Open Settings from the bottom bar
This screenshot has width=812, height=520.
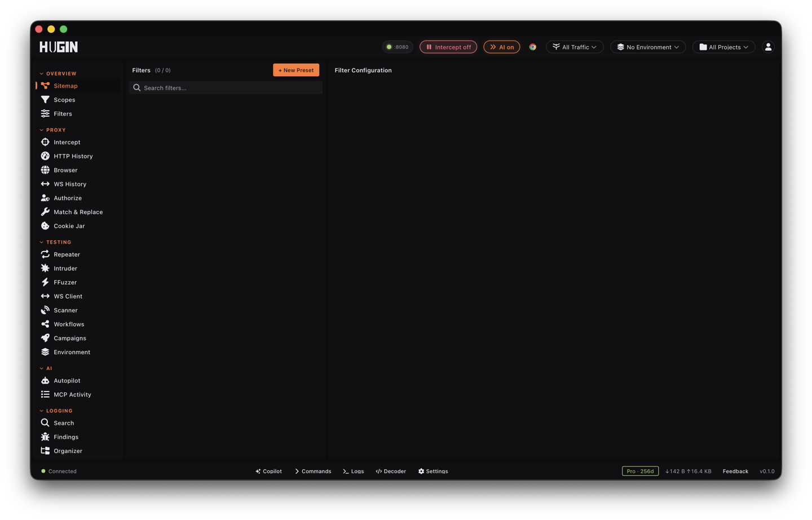pyautogui.click(x=433, y=471)
